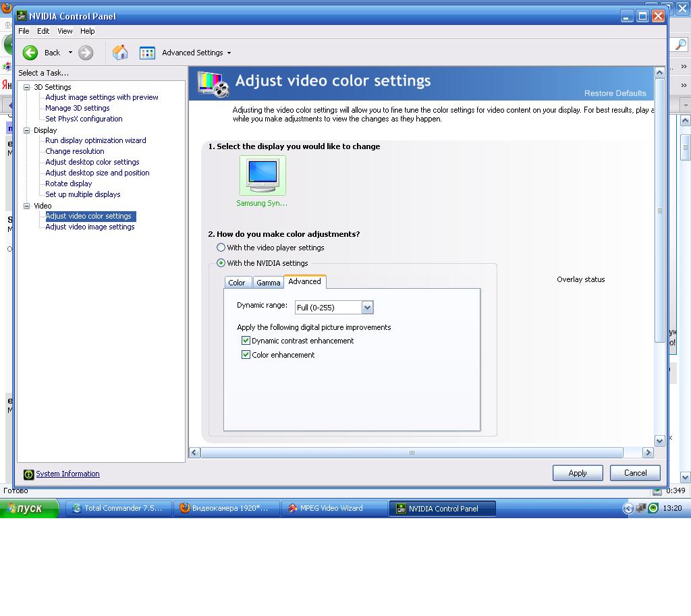Click the green Back arrow icon
This screenshot has height=616, width=691.
click(x=30, y=53)
